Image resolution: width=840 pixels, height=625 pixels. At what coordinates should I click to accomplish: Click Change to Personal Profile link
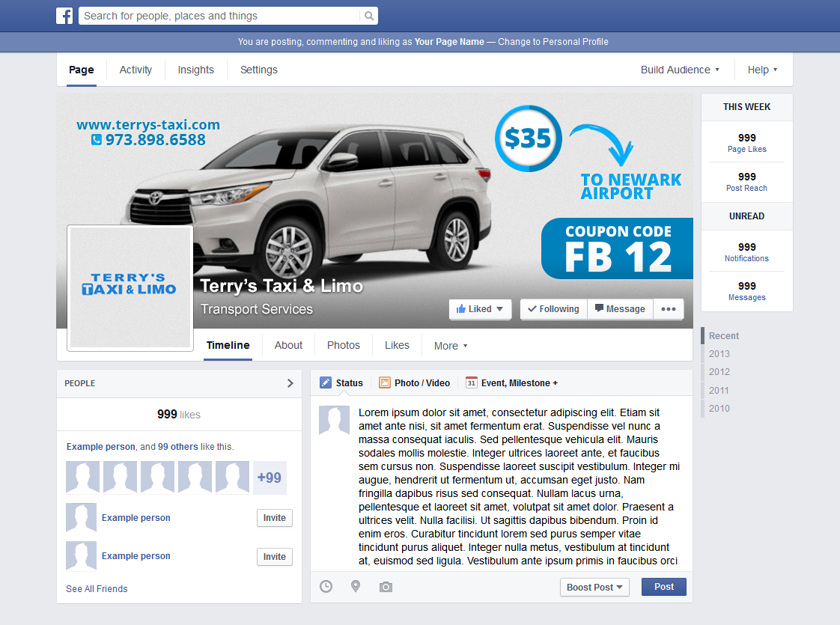coord(553,42)
